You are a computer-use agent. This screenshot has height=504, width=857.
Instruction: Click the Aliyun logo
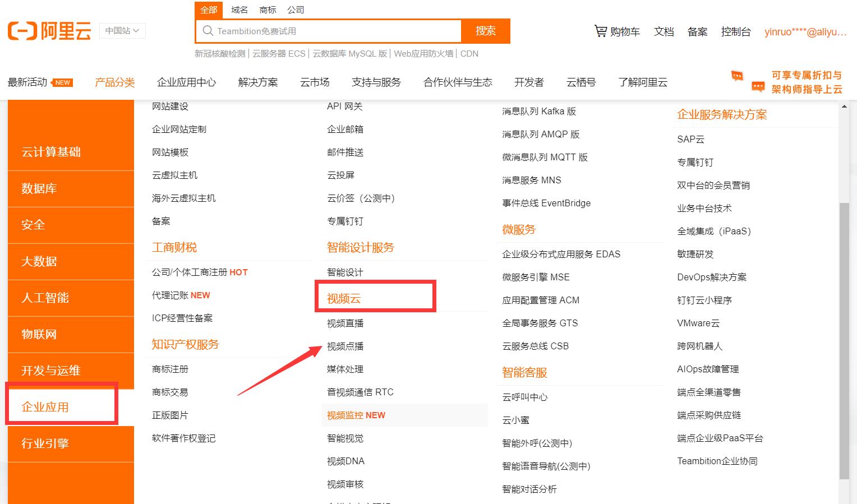click(49, 31)
